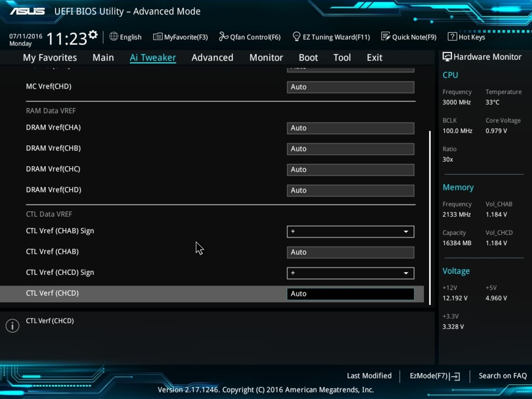Click the ASUS logo
This screenshot has width=532, height=399.
point(27,11)
